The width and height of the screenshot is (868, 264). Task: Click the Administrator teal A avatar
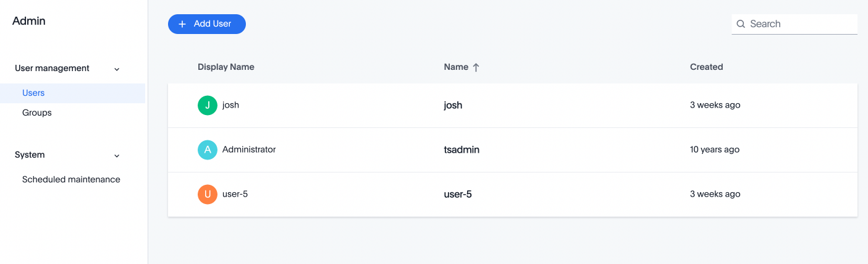208,150
